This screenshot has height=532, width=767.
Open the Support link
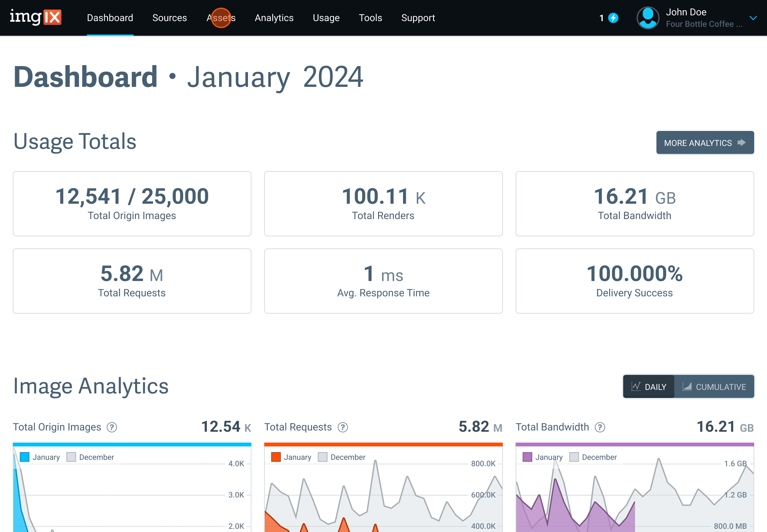point(418,18)
